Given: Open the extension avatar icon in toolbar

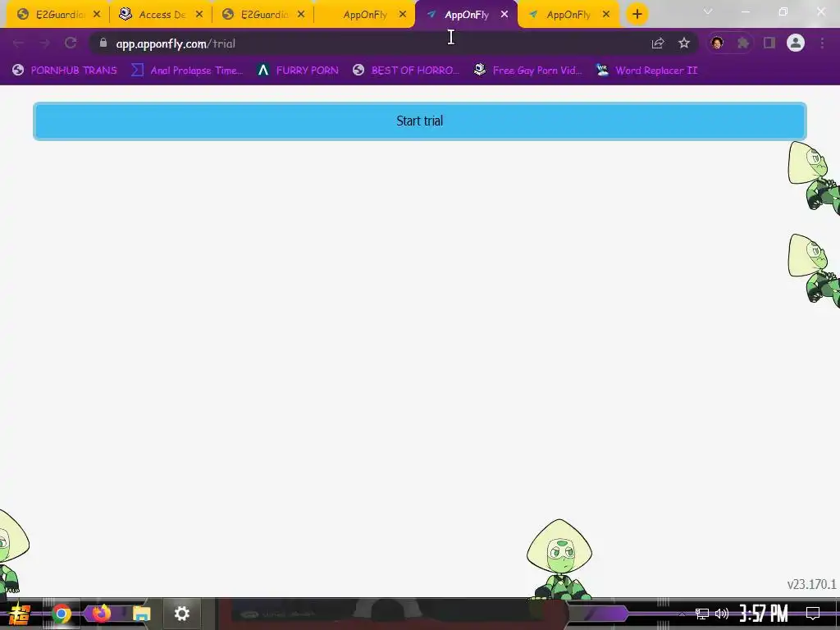Looking at the screenshot, I should tap(717, 43).
